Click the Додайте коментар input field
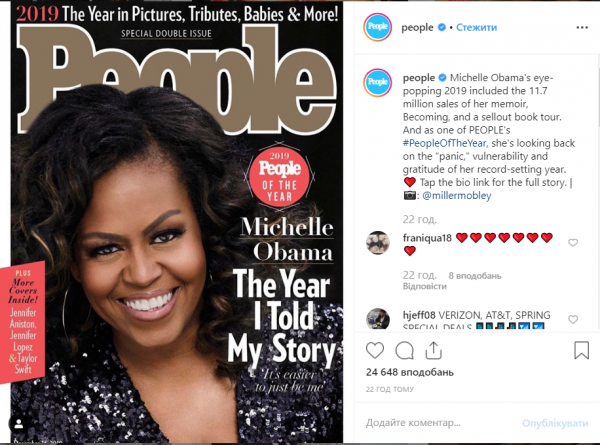Image resolution: width=600 pixels, height=445 pixels. click(x=440, y=423)
